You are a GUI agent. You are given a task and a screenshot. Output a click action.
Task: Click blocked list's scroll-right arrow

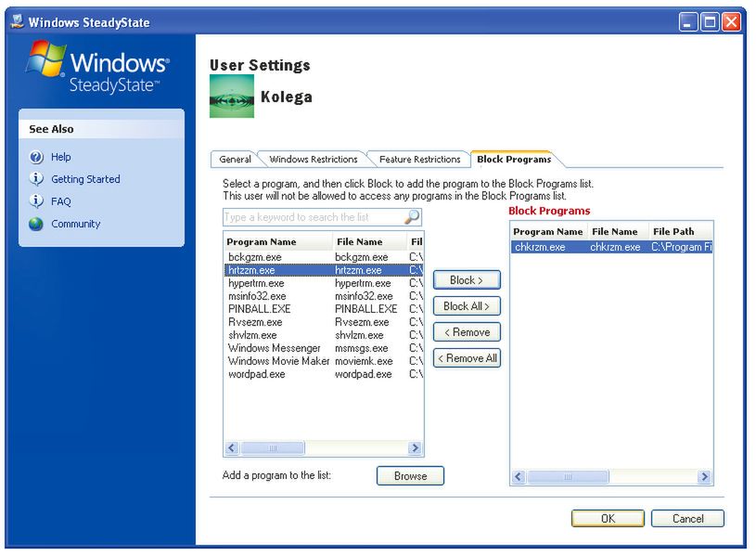704,477
